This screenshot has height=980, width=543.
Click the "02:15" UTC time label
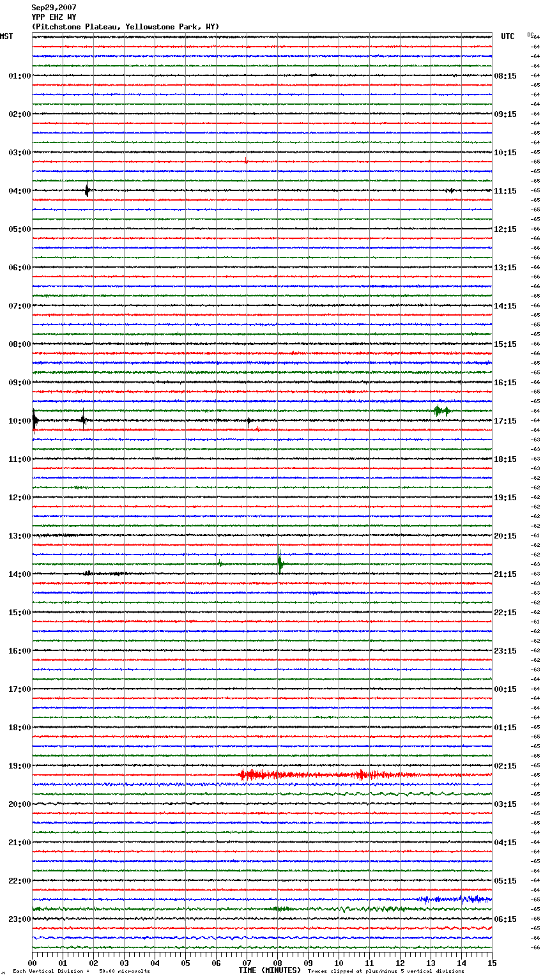pos(505,766)
